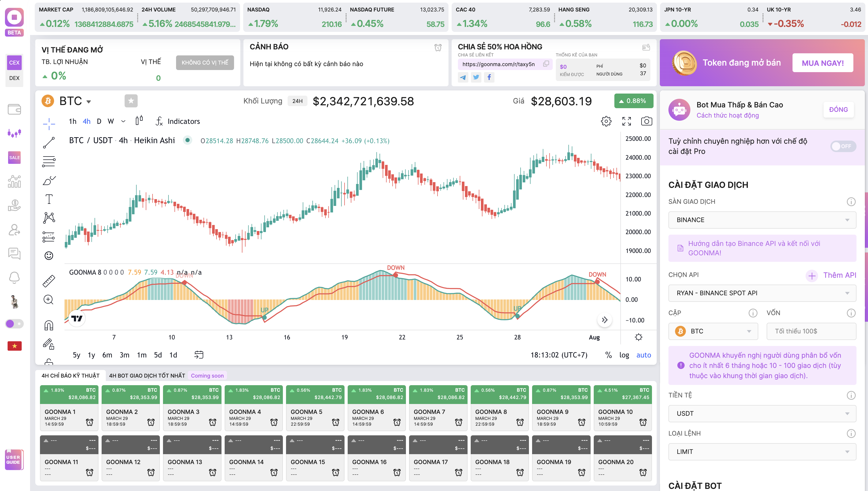Toggle the dark mode switch in sidebar
The image size is (868, 491).
14,324
